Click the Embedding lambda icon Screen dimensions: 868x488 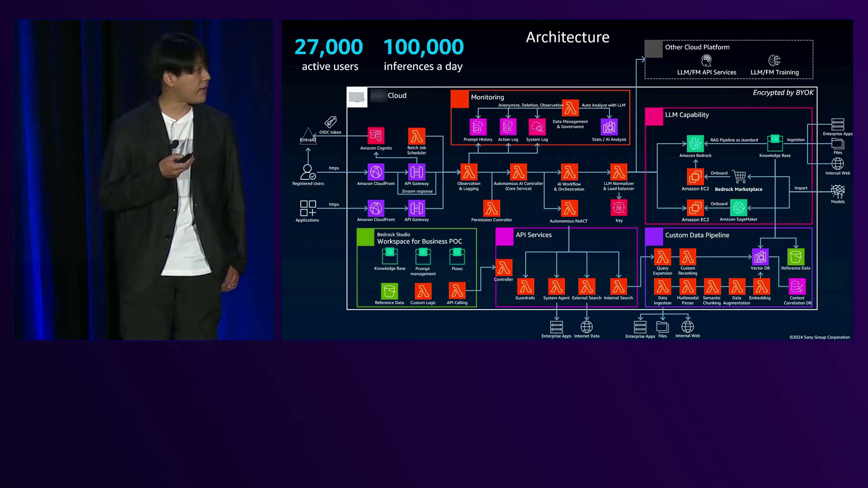coord(761,286)
